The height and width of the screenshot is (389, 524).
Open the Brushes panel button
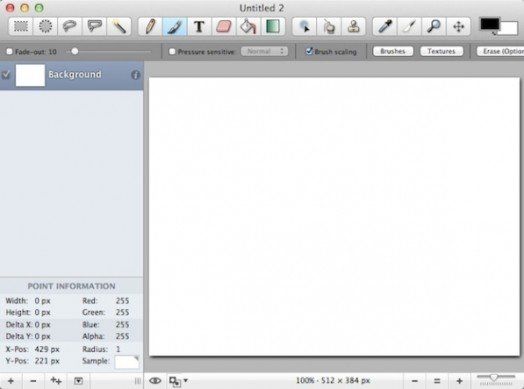[393, 51]
